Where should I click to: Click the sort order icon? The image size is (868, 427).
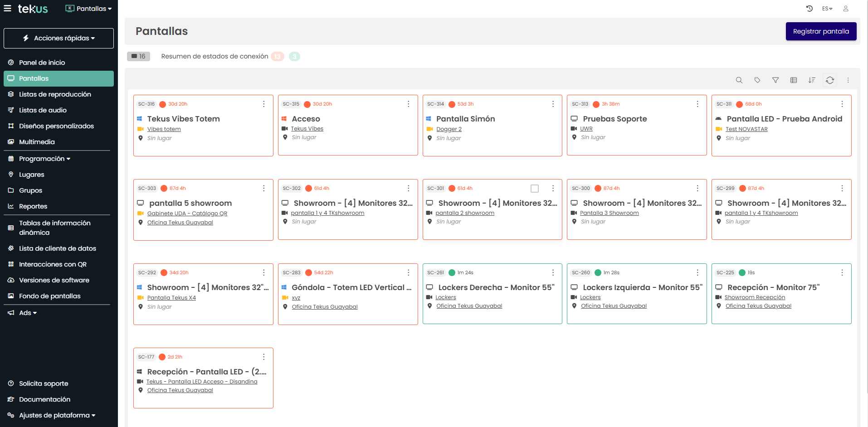pyautogui.click(x=811, y=80)
